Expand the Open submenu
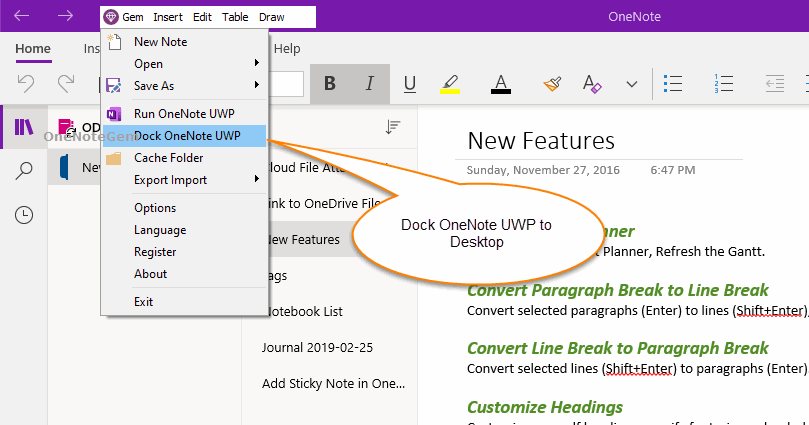Screen dimensions: 809x425 tap(184, 63)
